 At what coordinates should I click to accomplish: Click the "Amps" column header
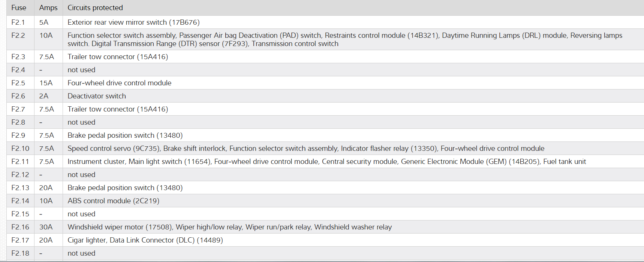48,8
